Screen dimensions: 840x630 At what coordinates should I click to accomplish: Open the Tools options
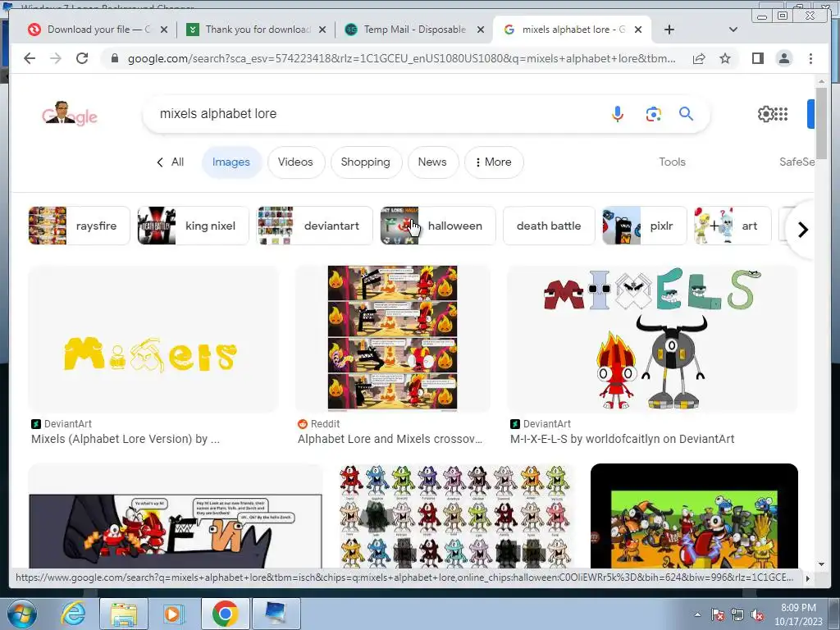pos(672,162)
